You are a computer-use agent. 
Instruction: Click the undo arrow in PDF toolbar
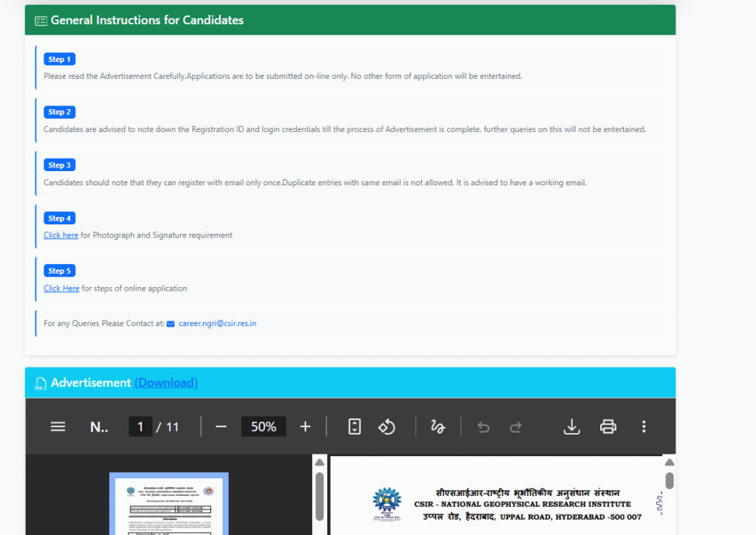click(x=484, y=427)
